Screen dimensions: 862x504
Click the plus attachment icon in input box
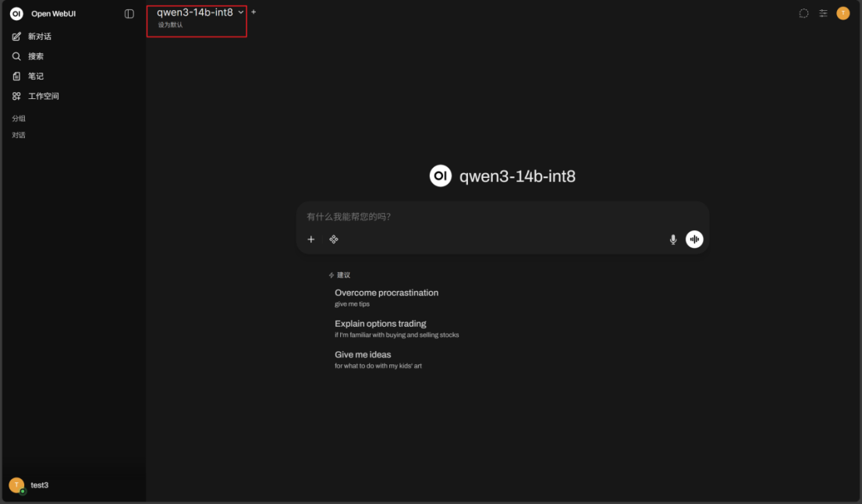[311, 239]
